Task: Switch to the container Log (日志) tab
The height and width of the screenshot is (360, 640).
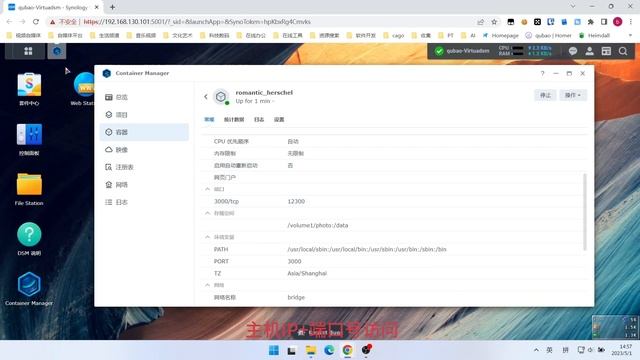Action: coord(259,120)
